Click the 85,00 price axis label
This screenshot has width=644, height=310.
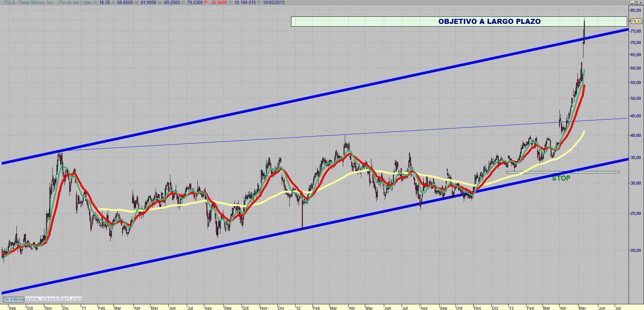(x=636, y=10)
